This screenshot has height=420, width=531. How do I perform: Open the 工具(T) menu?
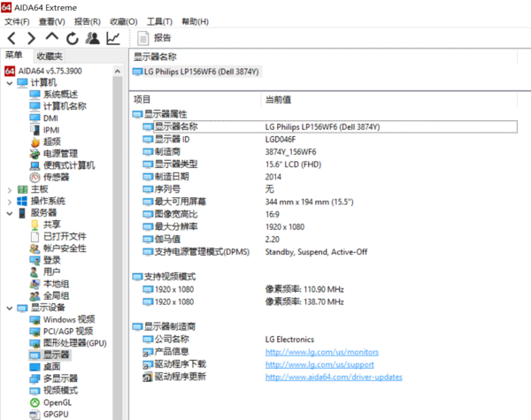(159, 21)
